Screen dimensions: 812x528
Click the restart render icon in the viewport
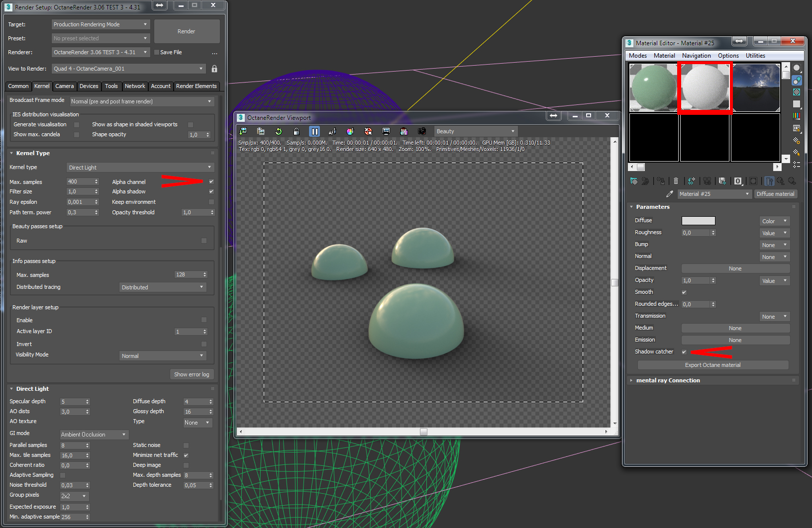[279, 131]
